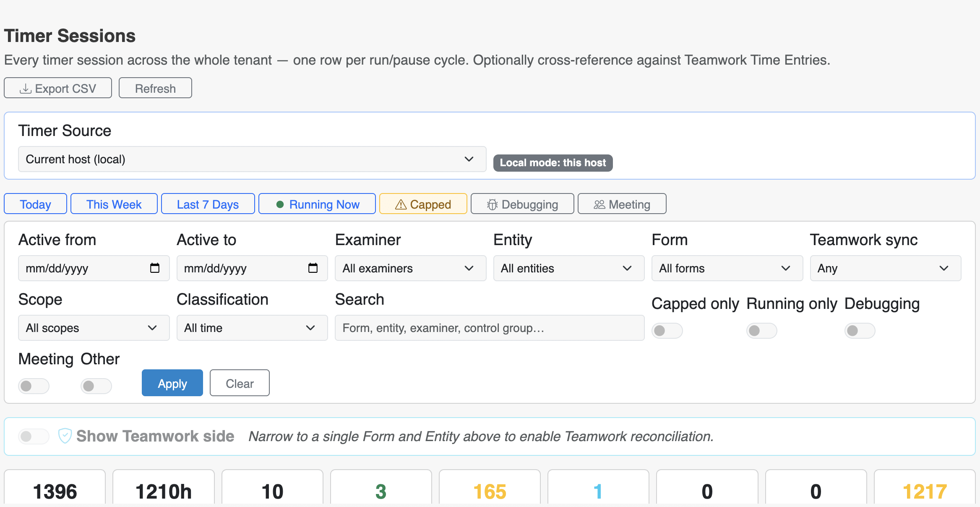Expand the Classification All time dropdown
Screen dimensions: 980x507
pos(252,328)
